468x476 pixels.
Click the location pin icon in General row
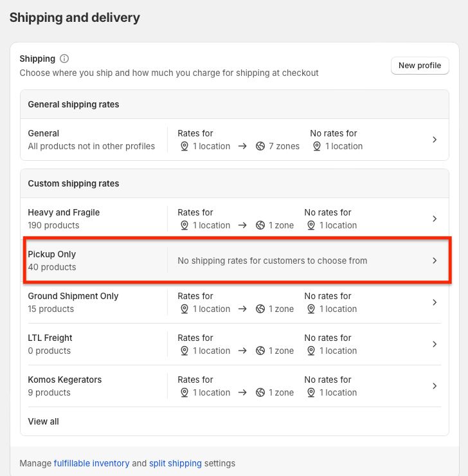[x=184, y=146]
